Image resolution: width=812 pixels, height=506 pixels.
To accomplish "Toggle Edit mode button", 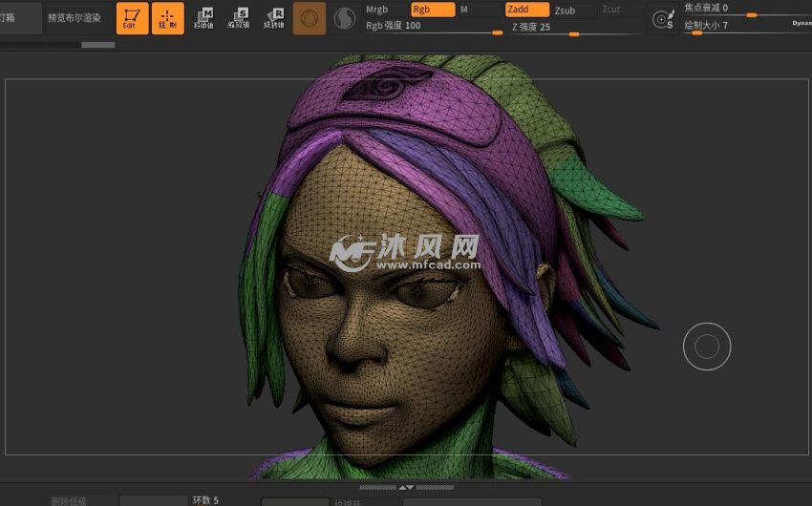I will point(132,18).
